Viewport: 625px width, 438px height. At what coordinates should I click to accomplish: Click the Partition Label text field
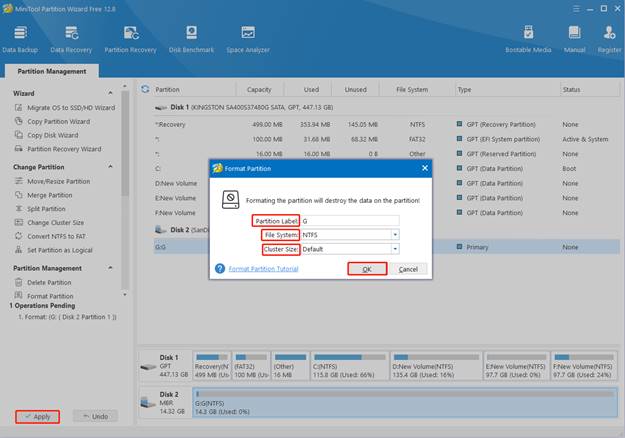[350, 220]
